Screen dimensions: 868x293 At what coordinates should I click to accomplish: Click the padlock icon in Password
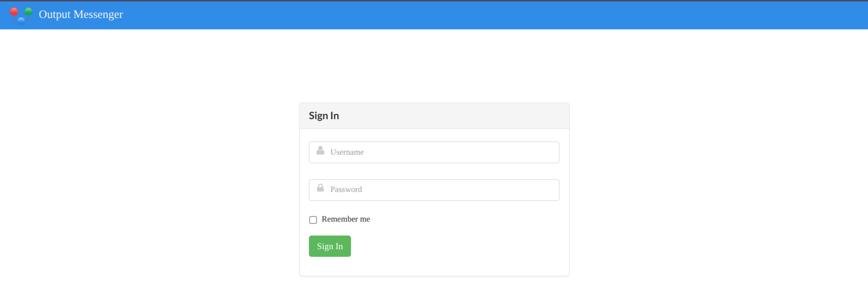click(320, 188)
